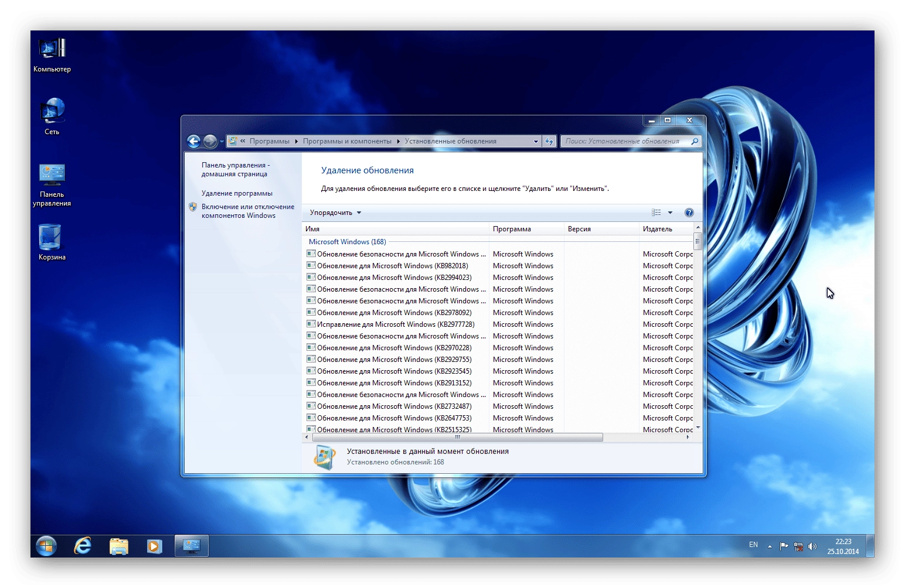Open the Упорядочить dropdown
The height and width of the screenshot is (588, 905).
click(x=335, y=213)
